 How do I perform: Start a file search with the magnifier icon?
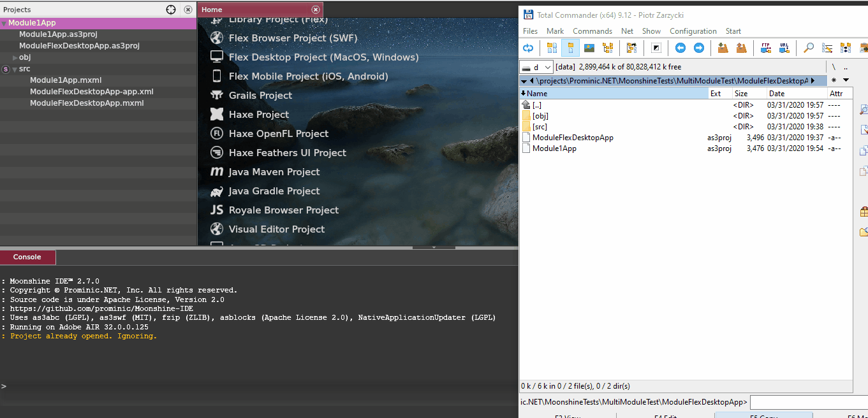point(809,48)
